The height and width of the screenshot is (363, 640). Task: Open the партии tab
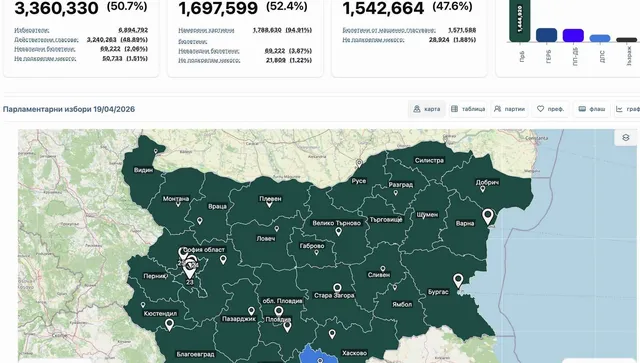(509, 109)
